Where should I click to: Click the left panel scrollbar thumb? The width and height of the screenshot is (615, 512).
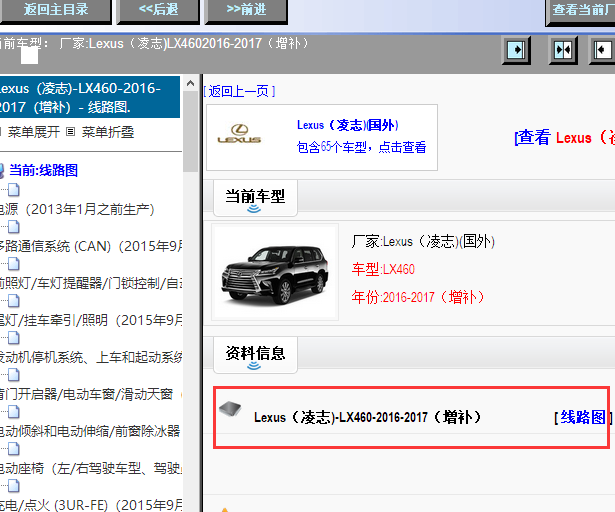[x=191, y=131]
